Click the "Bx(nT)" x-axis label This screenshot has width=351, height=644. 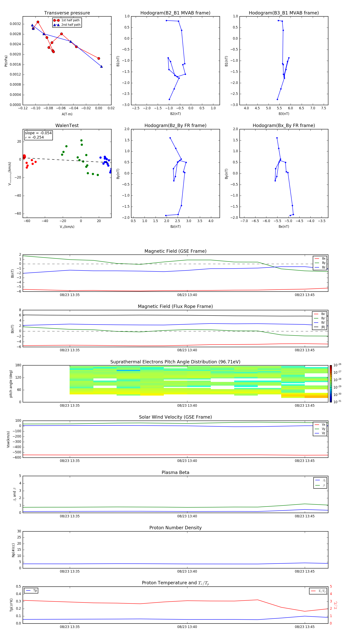[x=284, y=227]
